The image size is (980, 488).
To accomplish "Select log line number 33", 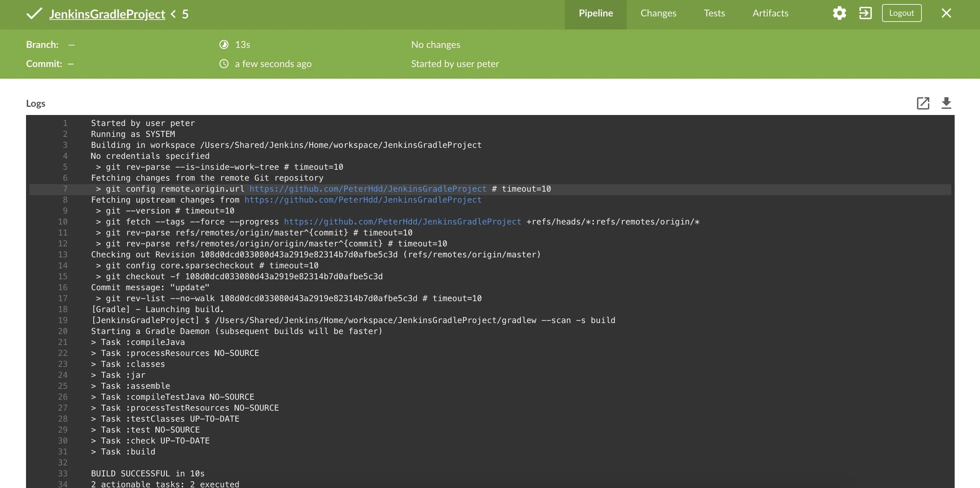I will 63,474.
